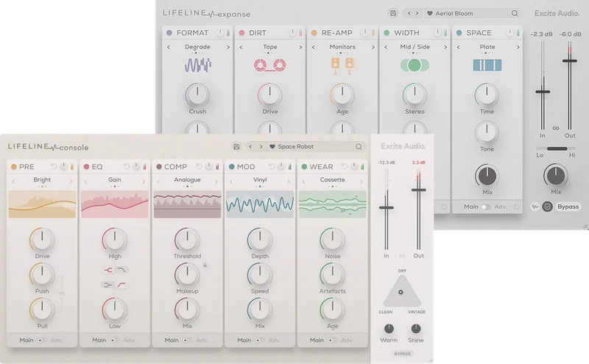The height and width of the screenshot is (364, 589).
Task: Select the bell shape for EQ Low band
Action: click(108, 285)
